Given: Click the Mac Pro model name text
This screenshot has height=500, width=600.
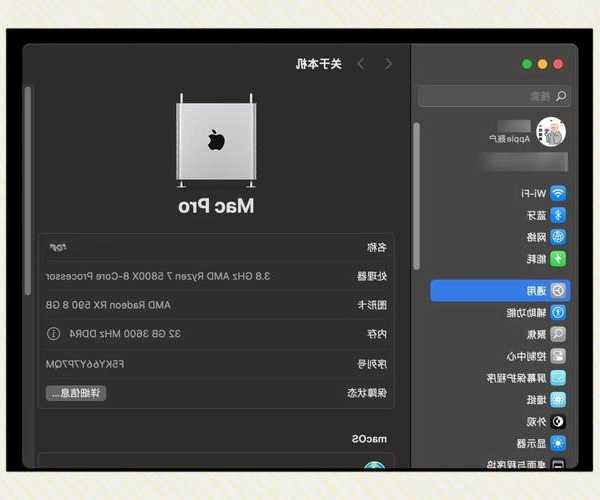Looking at the screenshot, I should point(216,206).
